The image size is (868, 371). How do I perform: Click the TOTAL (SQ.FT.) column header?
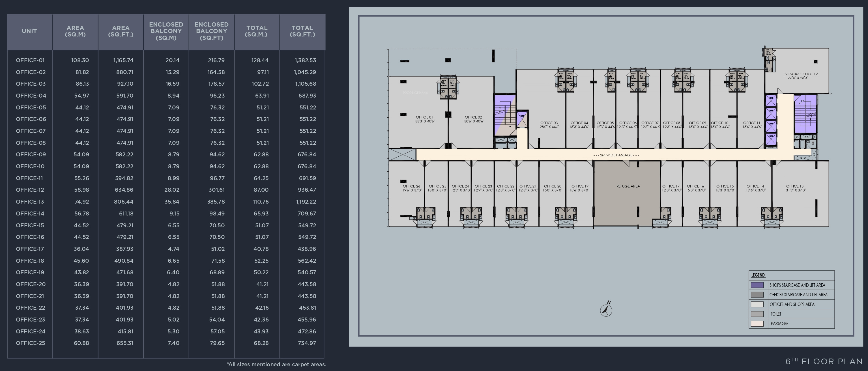point(302,31)
